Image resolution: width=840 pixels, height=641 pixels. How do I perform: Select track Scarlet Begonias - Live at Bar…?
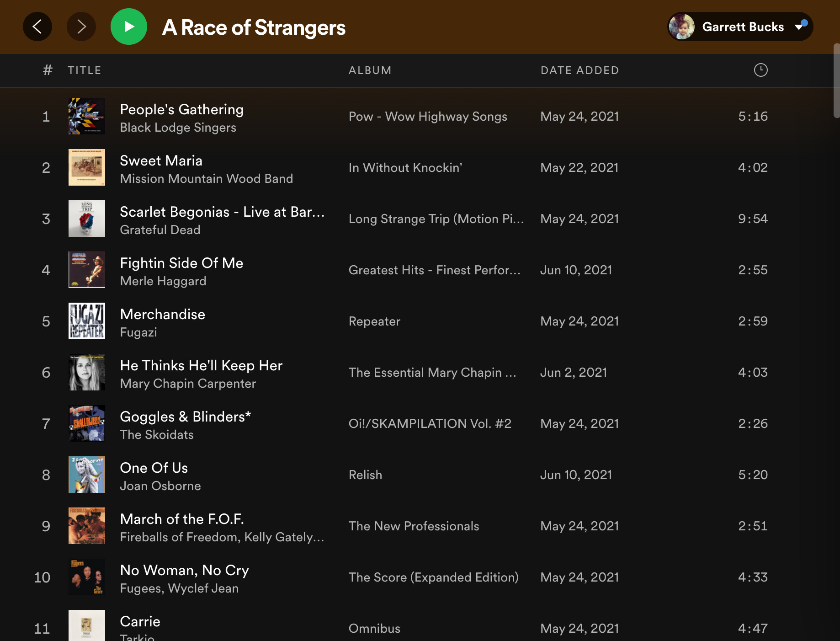tap(222, 212)
